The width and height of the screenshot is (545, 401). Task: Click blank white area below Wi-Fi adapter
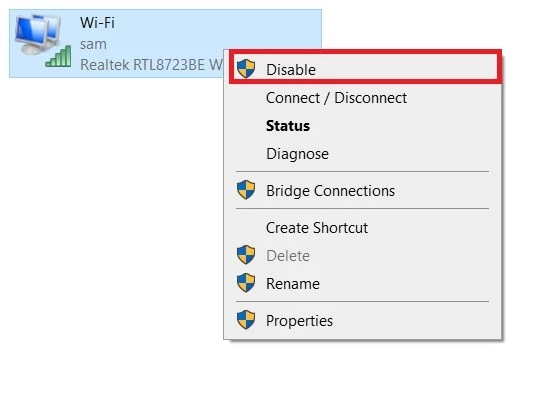111,208
